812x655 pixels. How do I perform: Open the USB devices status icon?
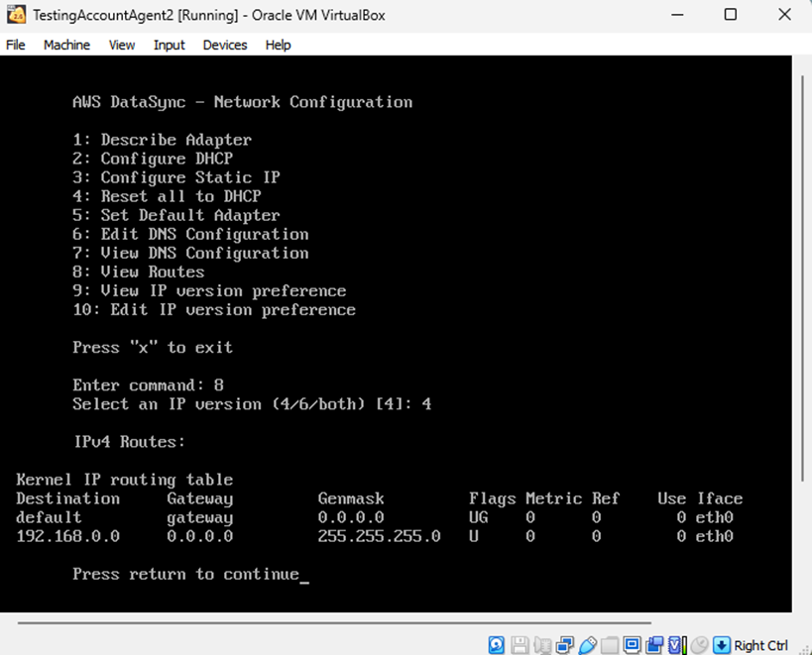pos(587,645)
